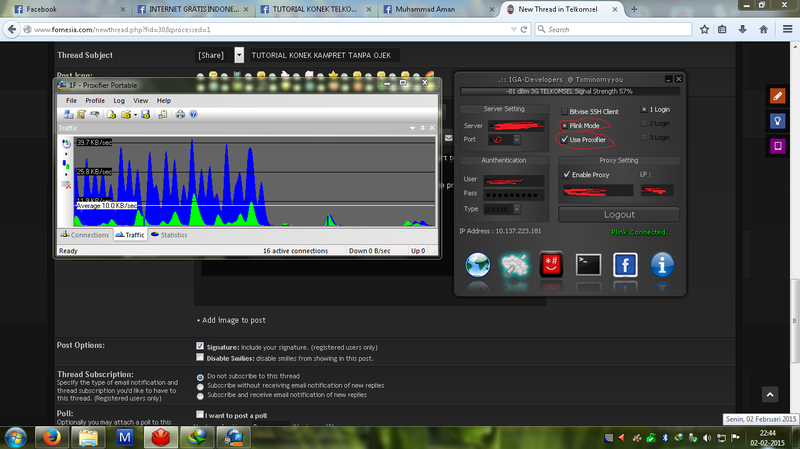The image size is (800, 449).
Task: Open the Port dropdown in Server Setting
Action: tap(517, 139)
